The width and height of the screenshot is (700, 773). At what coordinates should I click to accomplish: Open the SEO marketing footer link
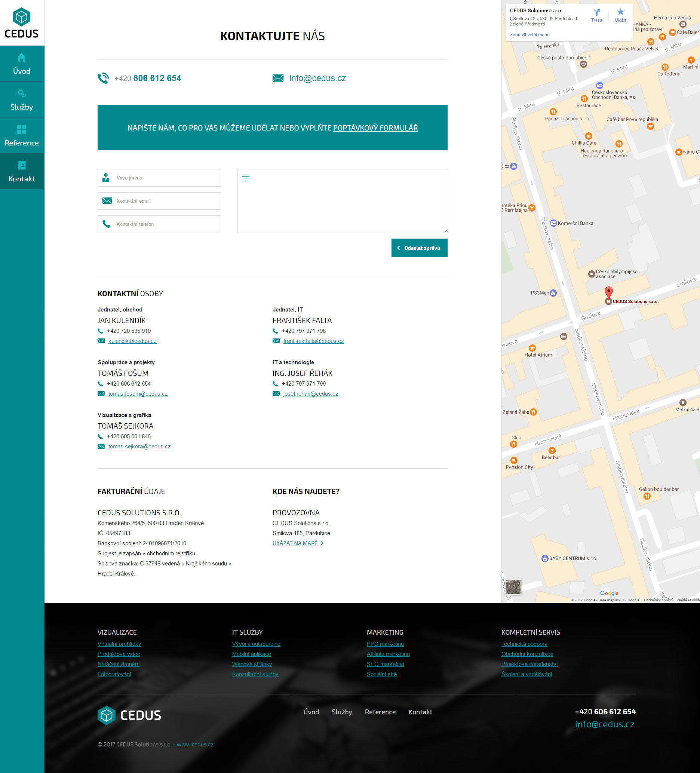click(385, 664)
